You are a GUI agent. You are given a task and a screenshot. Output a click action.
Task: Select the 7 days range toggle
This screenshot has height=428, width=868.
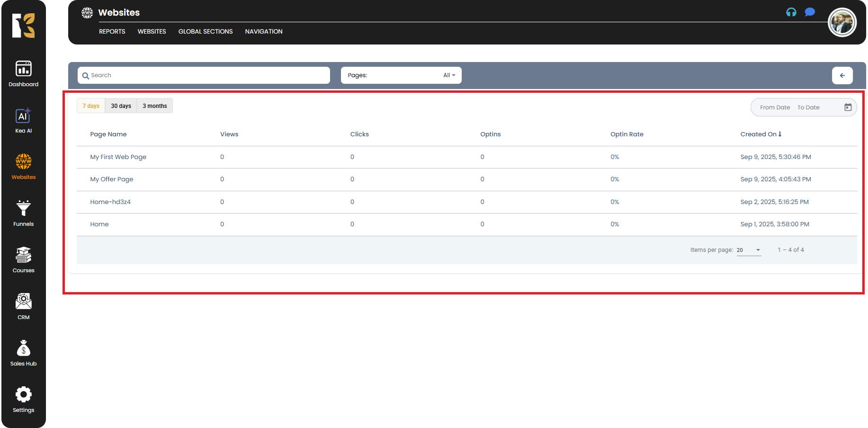pyautogui.click(x=91, y=106)
